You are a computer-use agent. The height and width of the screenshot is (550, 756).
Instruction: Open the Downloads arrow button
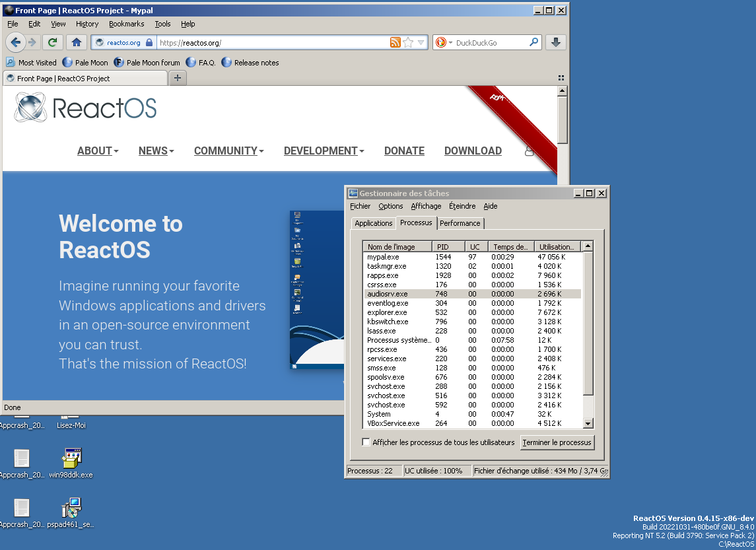pos(556,42)
